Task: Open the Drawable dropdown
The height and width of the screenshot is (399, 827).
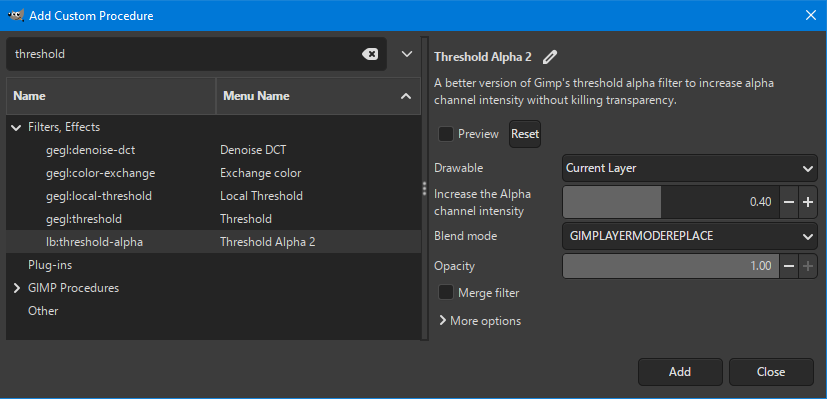Action: tap(690, 168)
